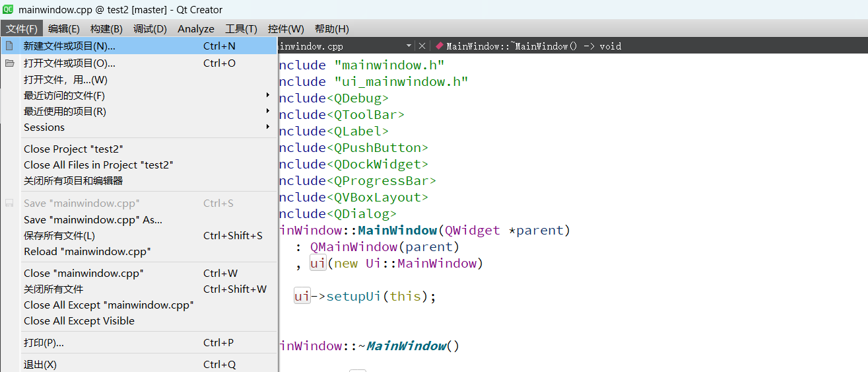
Task: Click <QVBoxLayout> in the code
Action: point(378,197)
